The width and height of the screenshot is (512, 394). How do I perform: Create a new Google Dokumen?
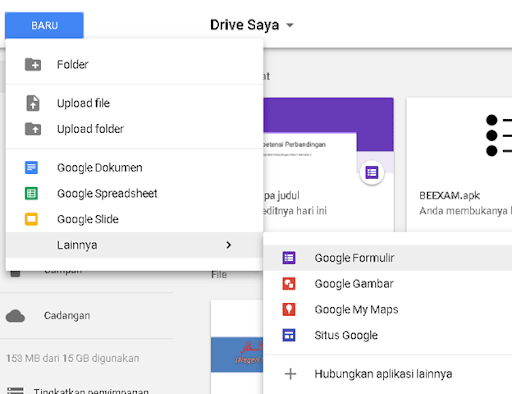(x=134, y=167)
